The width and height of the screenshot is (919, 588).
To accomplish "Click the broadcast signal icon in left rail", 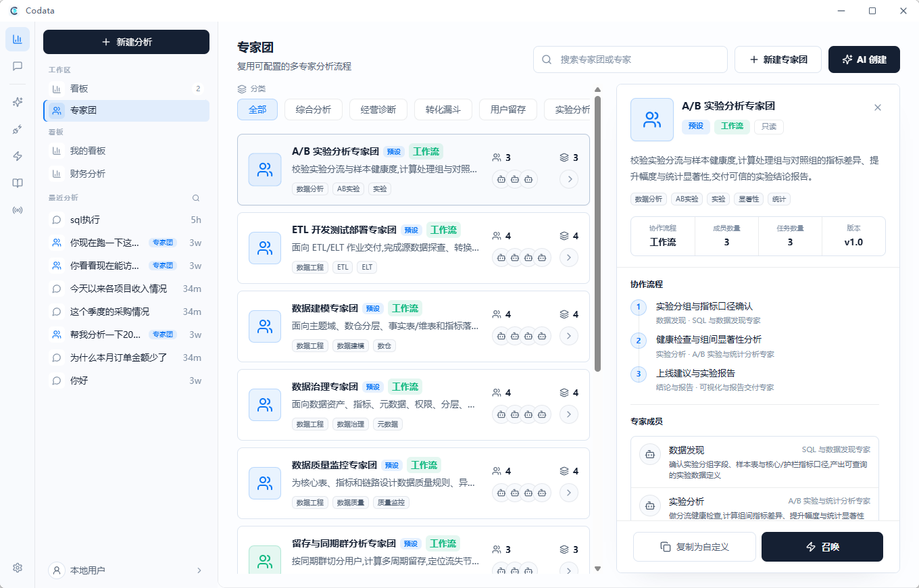I will [18, 210].
